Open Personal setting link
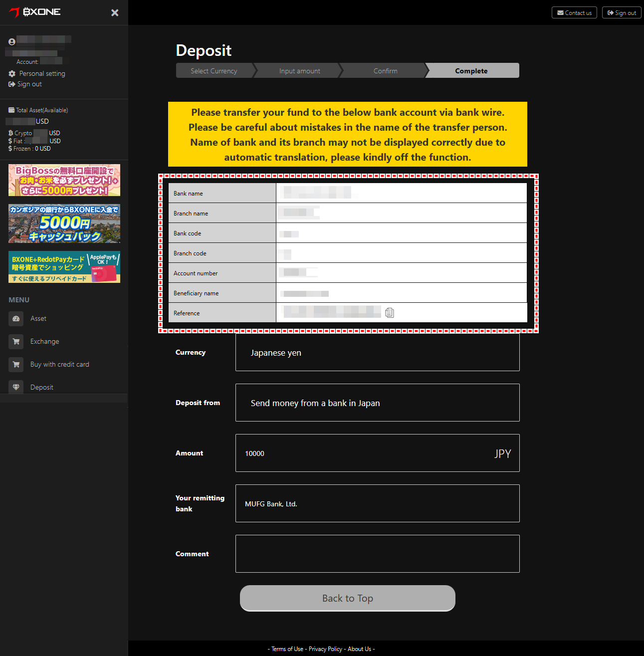Screen dimensions: 644x656 click(42, 73)
